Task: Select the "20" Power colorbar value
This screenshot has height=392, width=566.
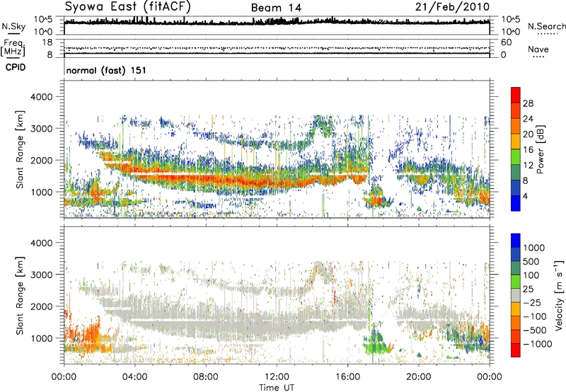Action: (x=528, y=134)
